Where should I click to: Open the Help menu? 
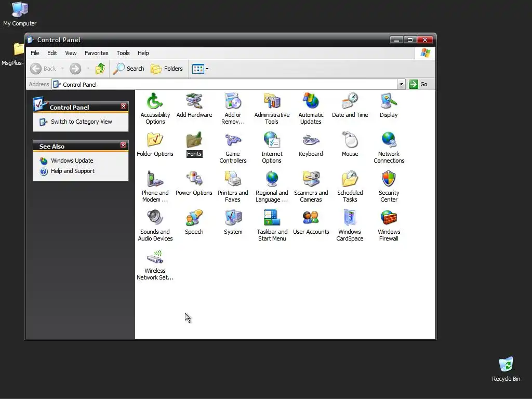coord(143,53)
